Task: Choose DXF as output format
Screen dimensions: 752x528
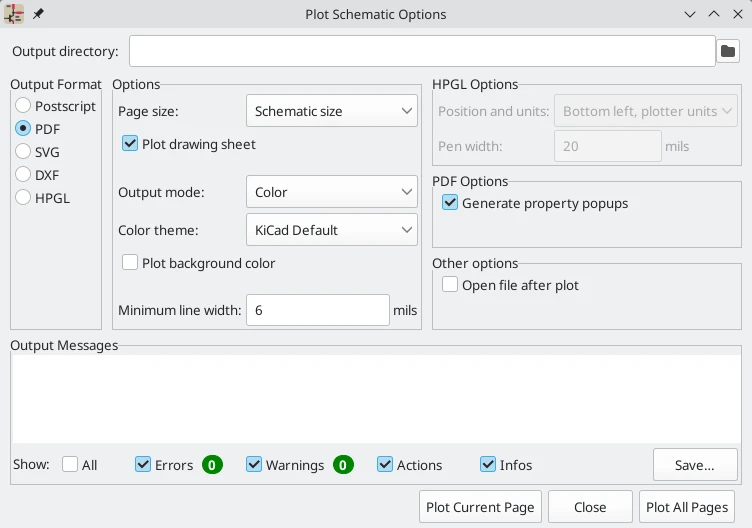Action: pyautogui.click(x=23, y=175)
